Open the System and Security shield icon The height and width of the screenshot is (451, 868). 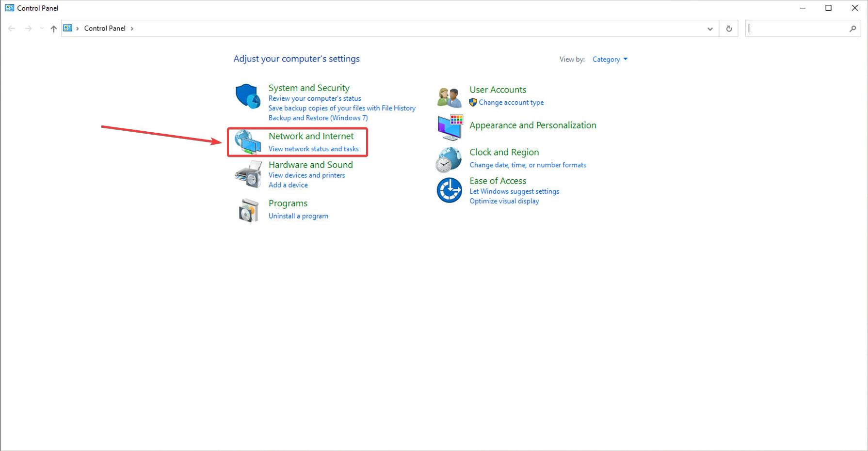coord(248,96)
